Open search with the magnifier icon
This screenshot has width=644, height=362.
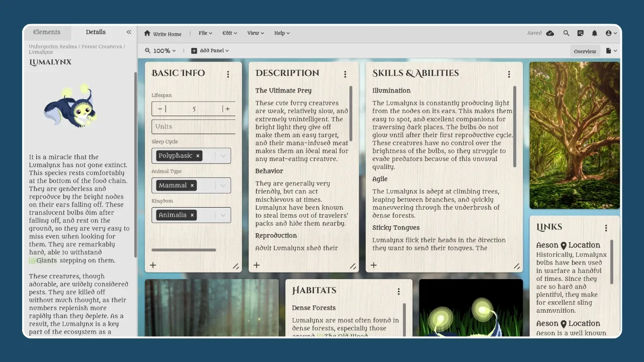(566, 33)
